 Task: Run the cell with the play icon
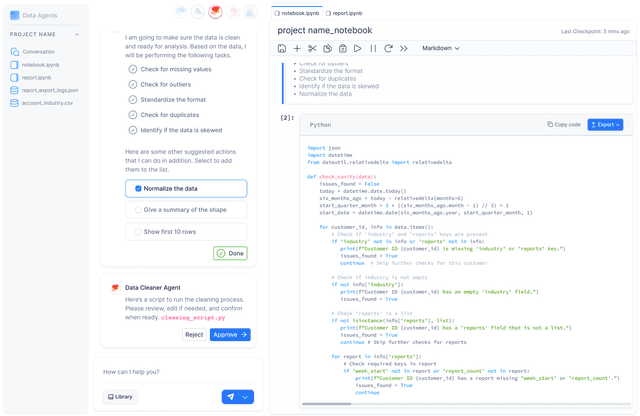(x=358, y=48)
